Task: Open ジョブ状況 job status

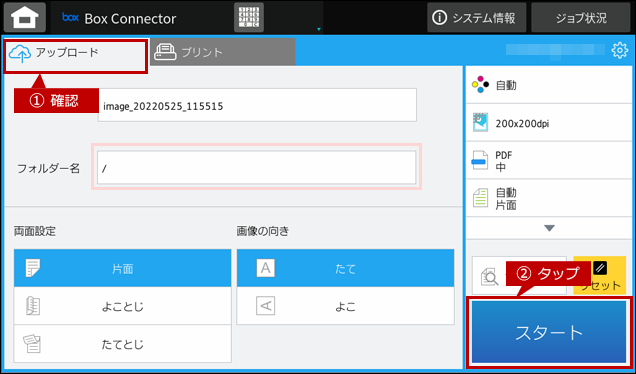Action: click(581, 17)
